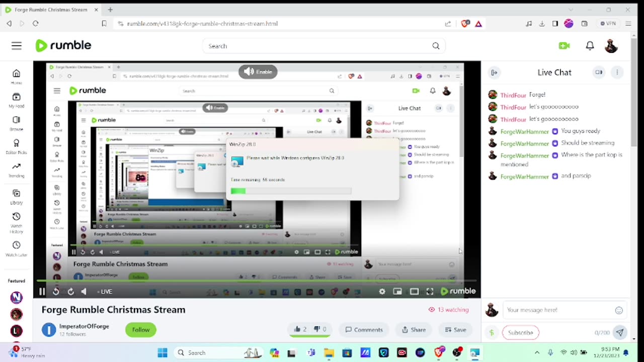Jump to LIVE indicator in player
This screenshot has height=362, width=644.
[104, 292]
